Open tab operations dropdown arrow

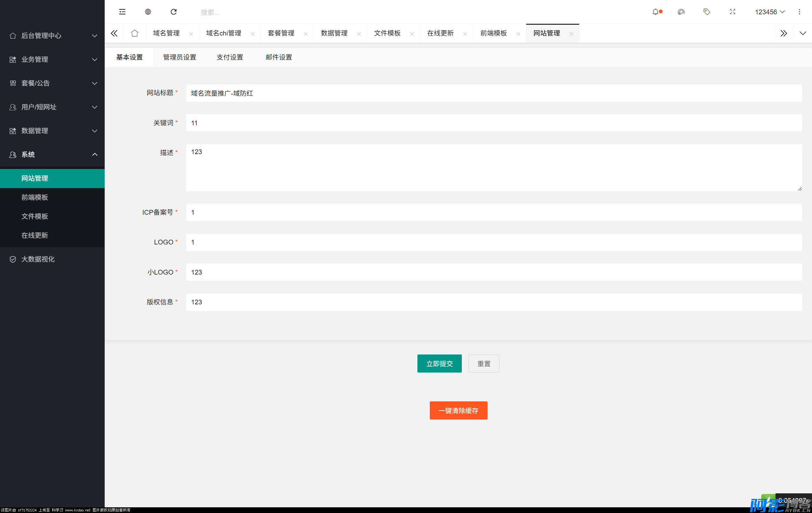pyautogui.click(x=802, y=33)
